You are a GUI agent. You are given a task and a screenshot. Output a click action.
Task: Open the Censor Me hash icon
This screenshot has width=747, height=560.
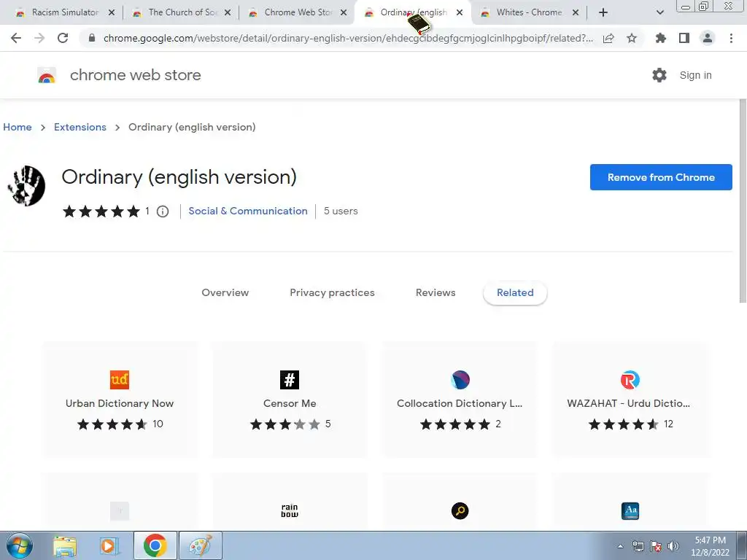click(x=290, y=380)
